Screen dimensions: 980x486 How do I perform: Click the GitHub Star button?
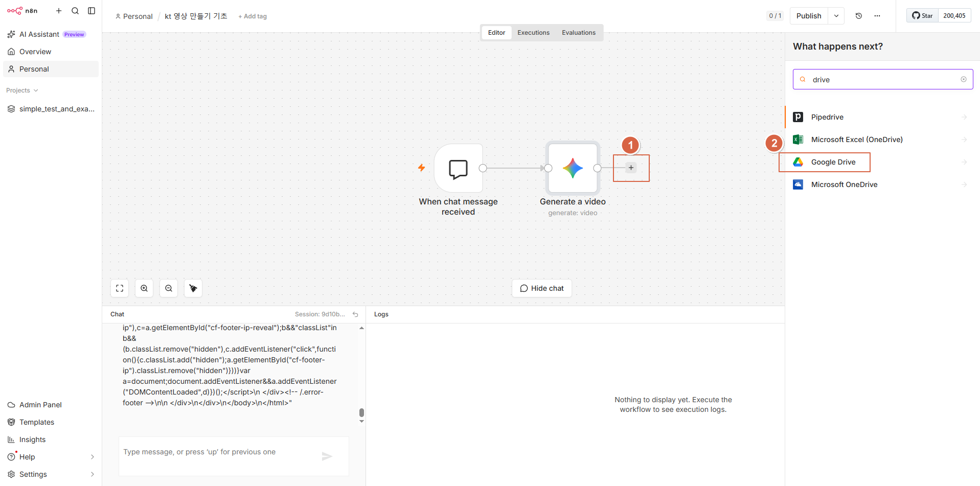pos(923,16)
